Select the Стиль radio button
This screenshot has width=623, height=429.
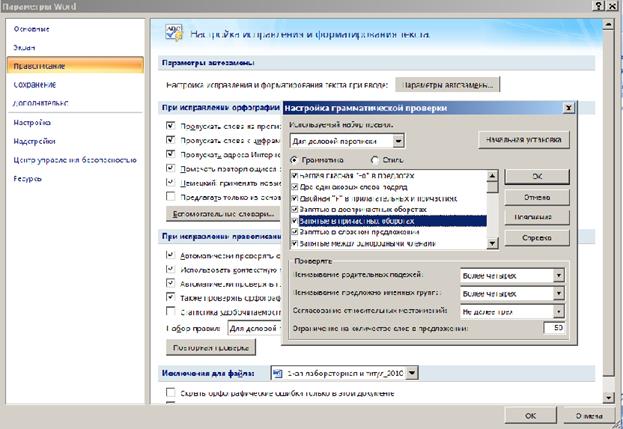(x=375, y=159)
